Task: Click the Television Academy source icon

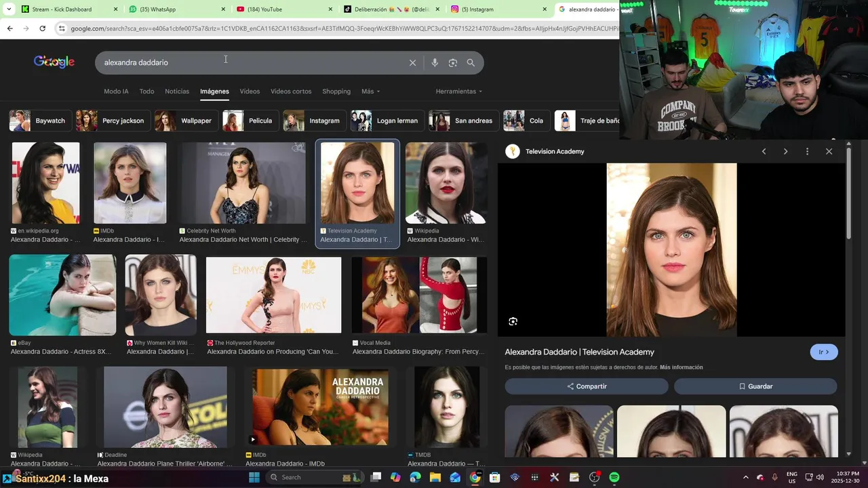Action: [x=513, y=151]
